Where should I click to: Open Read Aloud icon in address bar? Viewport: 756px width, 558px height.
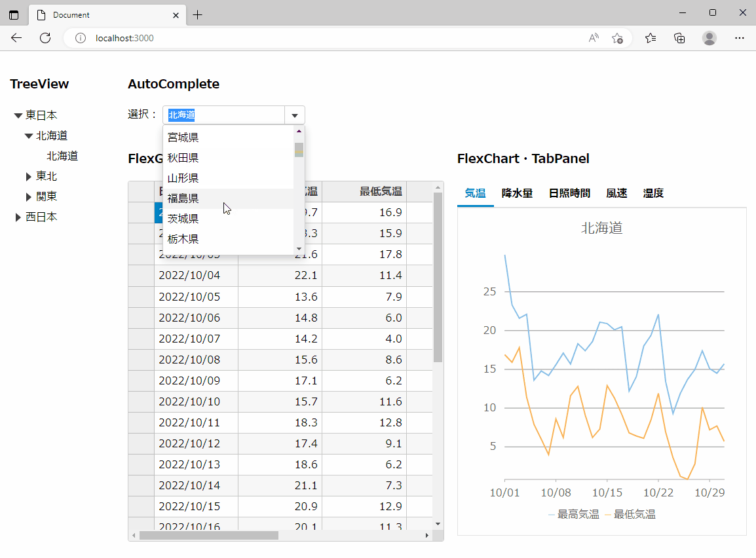594,38
